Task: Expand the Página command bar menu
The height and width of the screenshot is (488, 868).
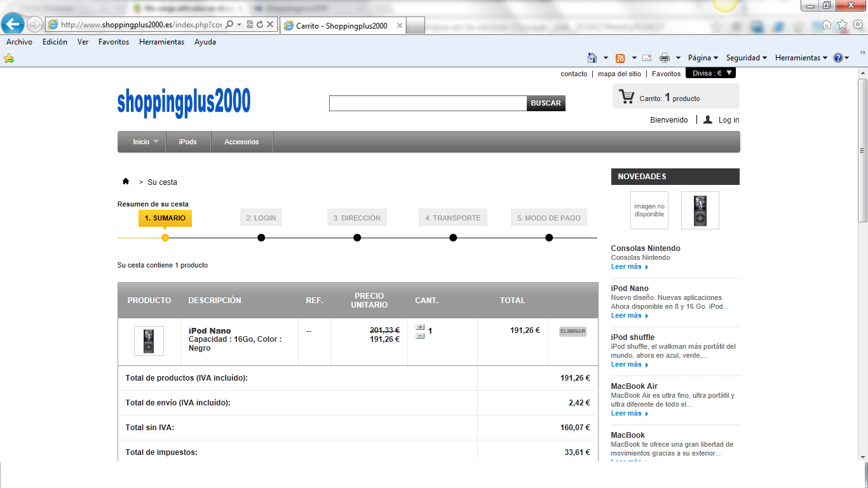Action: 703,58
